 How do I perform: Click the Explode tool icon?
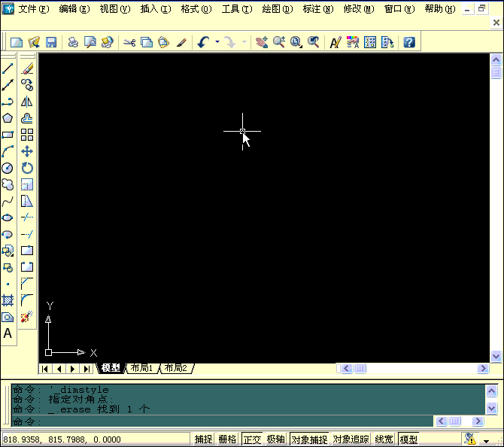pyautogui.click(x=27, y=317)
